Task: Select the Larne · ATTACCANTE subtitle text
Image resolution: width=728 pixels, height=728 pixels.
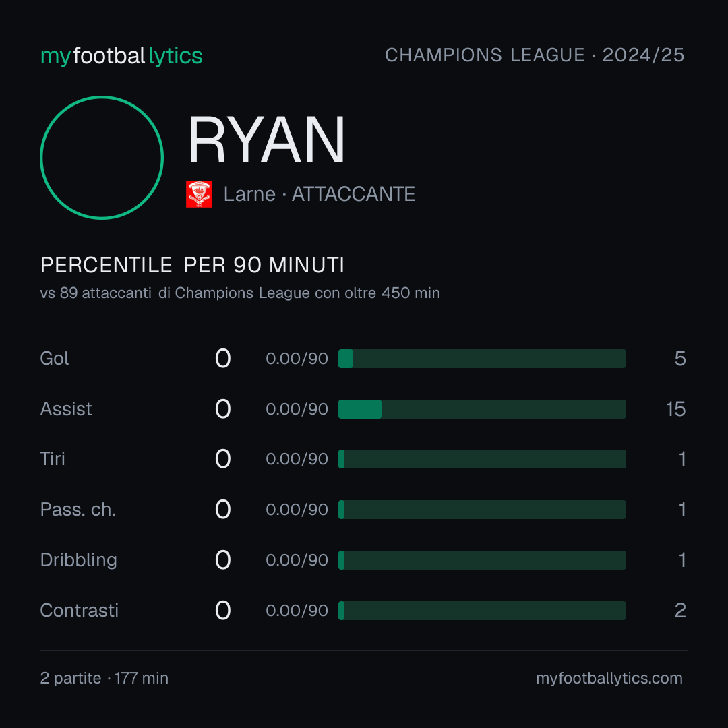Action: 319,194
